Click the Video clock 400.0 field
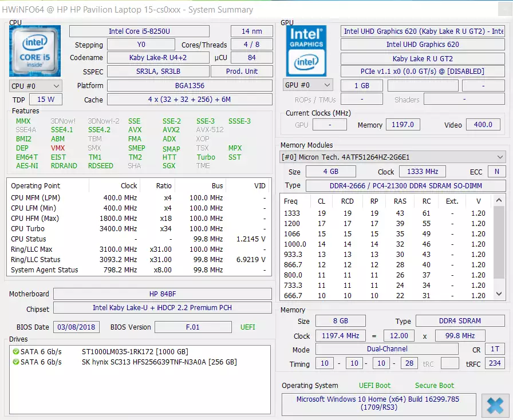This screenshot has width=513, height=420. [x=483, y=125]
